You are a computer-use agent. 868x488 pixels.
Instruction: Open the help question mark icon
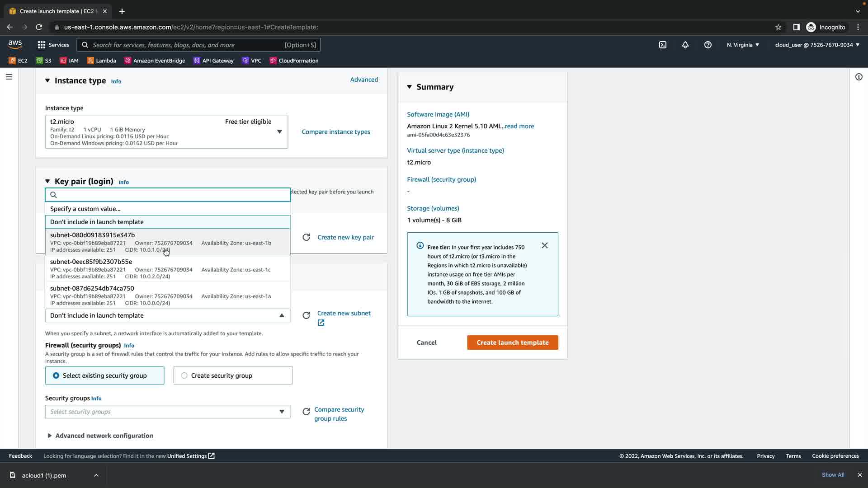point(708,45)
